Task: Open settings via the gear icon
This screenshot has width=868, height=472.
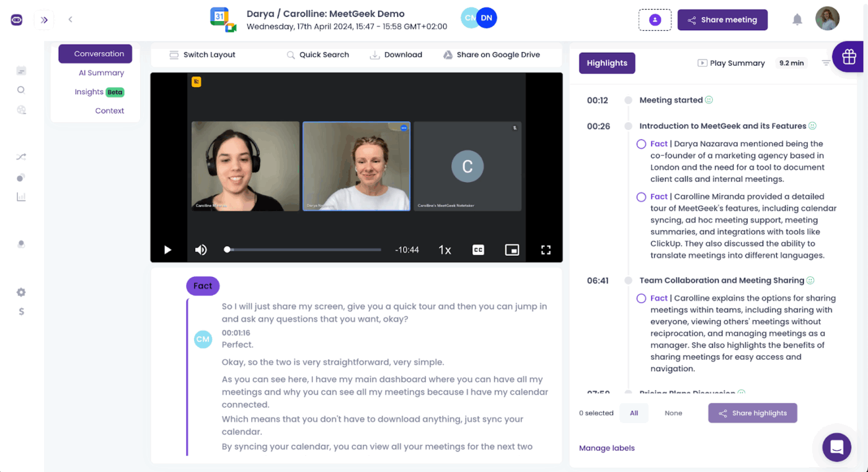Action: 21,292
